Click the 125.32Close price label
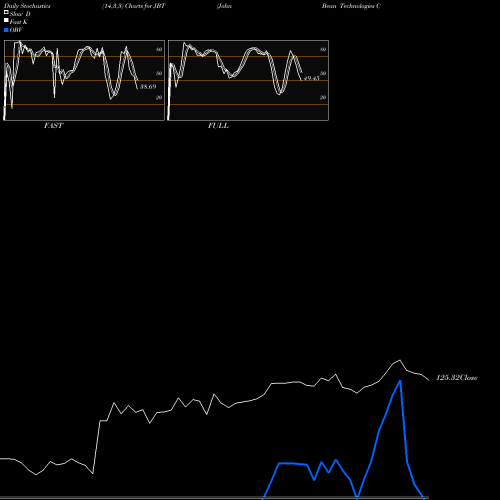Image resolution: width=500 pixels, height=500 pixels. click(x=457, y=378)
